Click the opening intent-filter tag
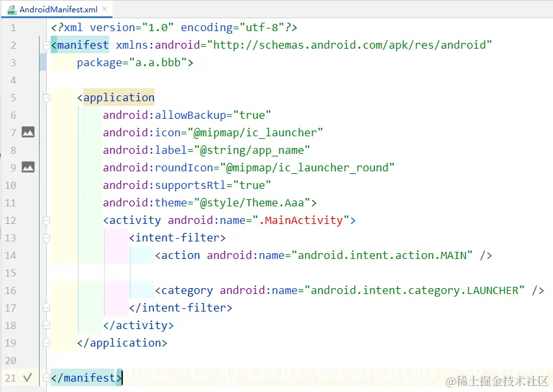The width and height of the screenshot is (553, 392). [177, 238]
